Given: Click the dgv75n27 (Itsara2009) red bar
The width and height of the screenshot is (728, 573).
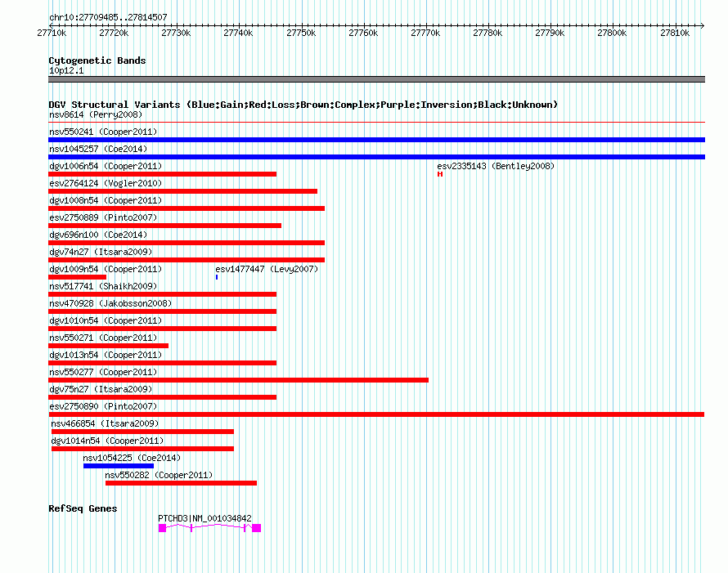Looking at the screenshot, I should click(x=163, y=397).
